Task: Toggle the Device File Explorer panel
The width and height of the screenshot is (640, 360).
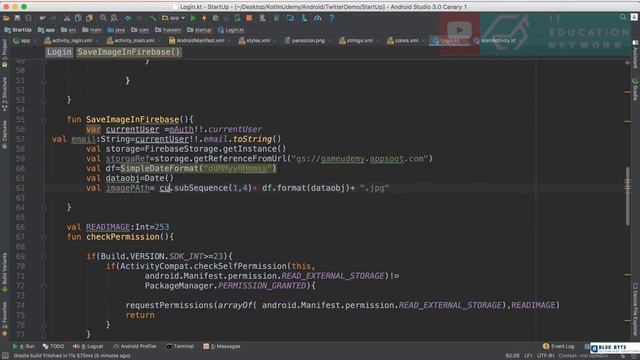Action: pyautogui.click(x=635, y=309)
